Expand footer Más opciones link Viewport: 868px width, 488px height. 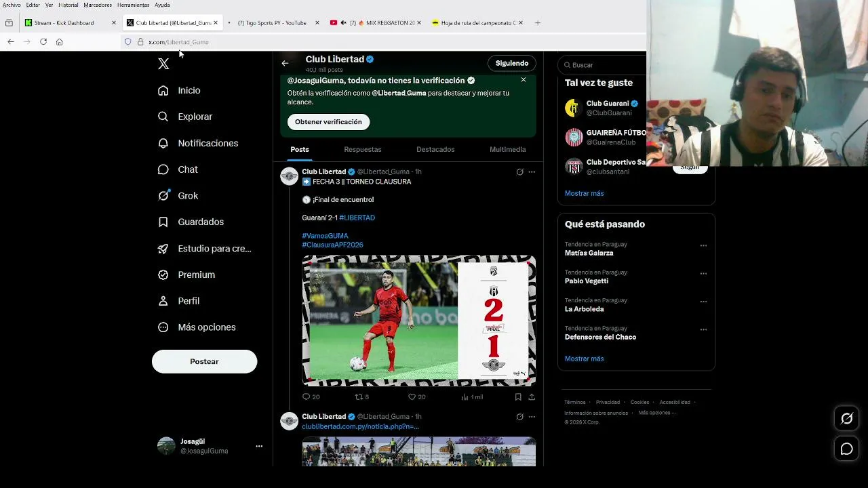pyautogui.click(x=656, y=413)
